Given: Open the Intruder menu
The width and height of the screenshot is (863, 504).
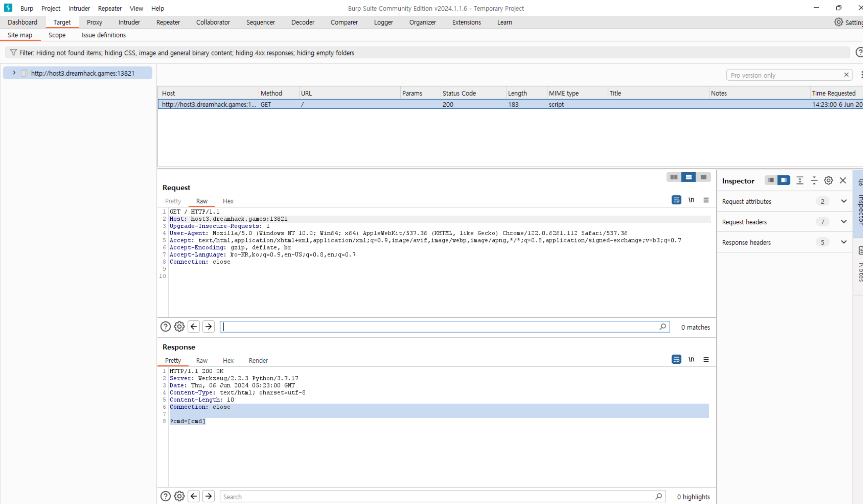Looking at the screenshot, I should pyautogui.click(x=79, y=8).
